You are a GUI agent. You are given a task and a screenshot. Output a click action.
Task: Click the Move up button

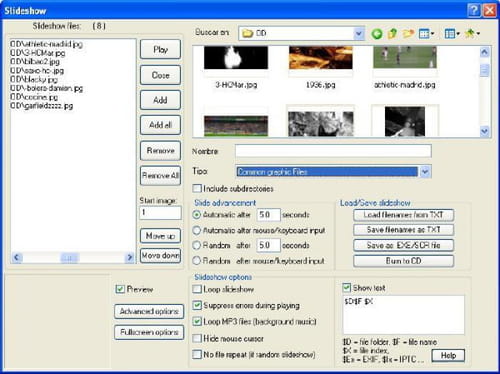coord(160,236)
